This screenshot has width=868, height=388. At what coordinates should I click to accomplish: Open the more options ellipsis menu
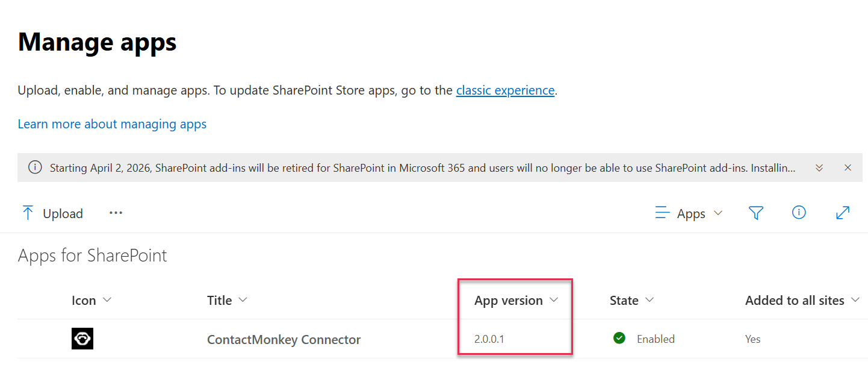tap(116, 213)
